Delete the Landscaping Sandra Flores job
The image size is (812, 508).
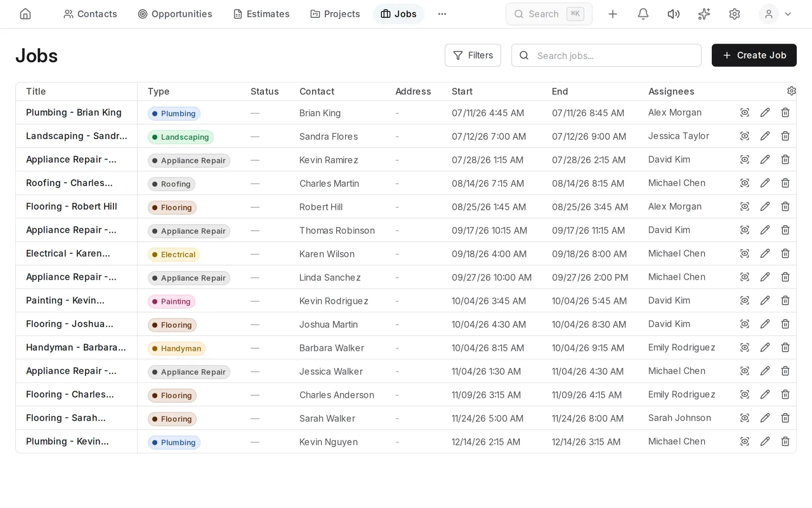coord(785,136)
